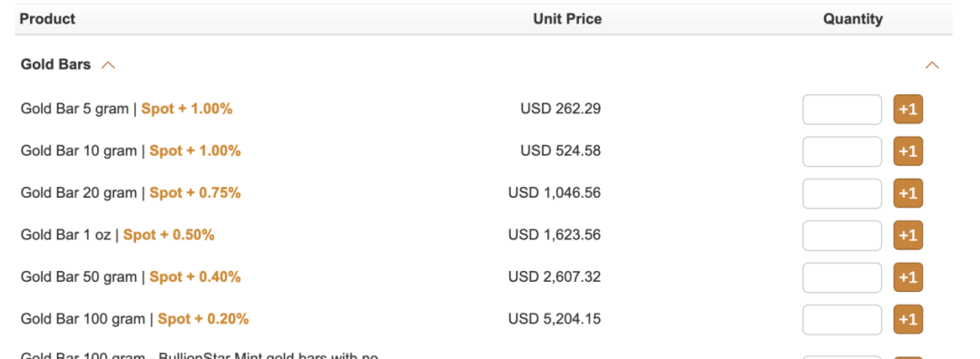Screen dimensions: 980x359
Task: Focus the quantity field for Gold Bar 10 gram
Action: [x=842, y=151]
